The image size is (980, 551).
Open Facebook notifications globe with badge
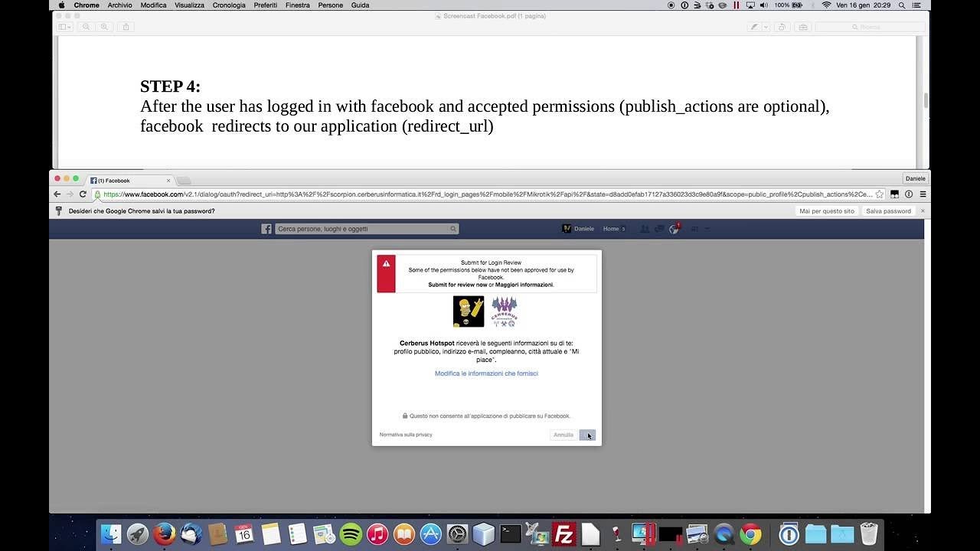675,229
